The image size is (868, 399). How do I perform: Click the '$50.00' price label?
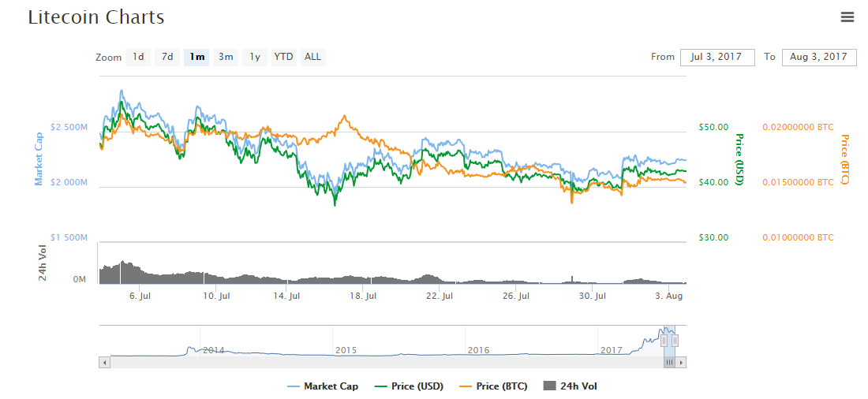[x=714, y=127]
